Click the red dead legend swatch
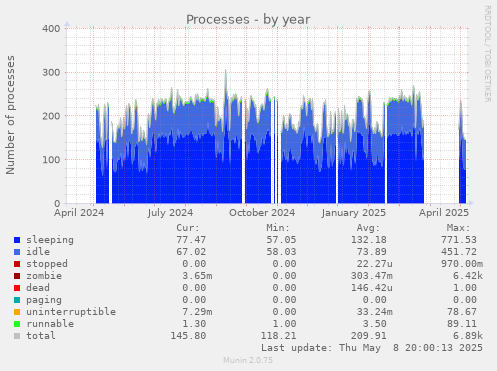The image size is (497, 371). 17,288
